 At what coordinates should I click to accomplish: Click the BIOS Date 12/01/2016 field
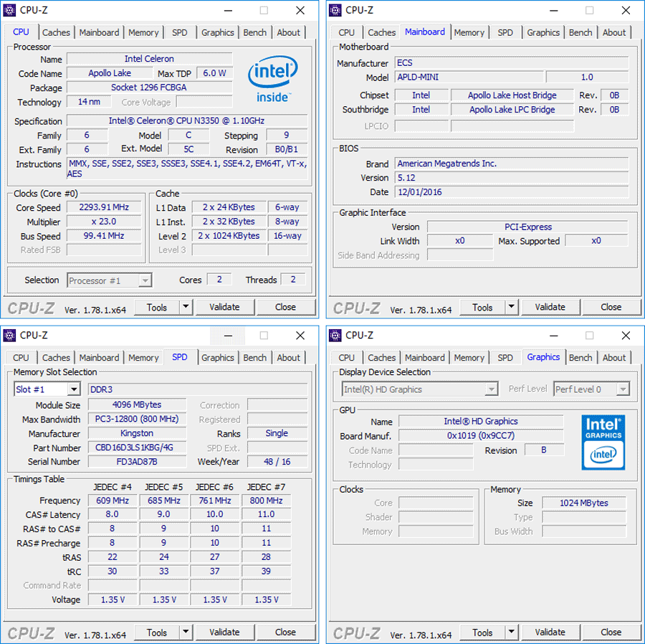(511, 192)
